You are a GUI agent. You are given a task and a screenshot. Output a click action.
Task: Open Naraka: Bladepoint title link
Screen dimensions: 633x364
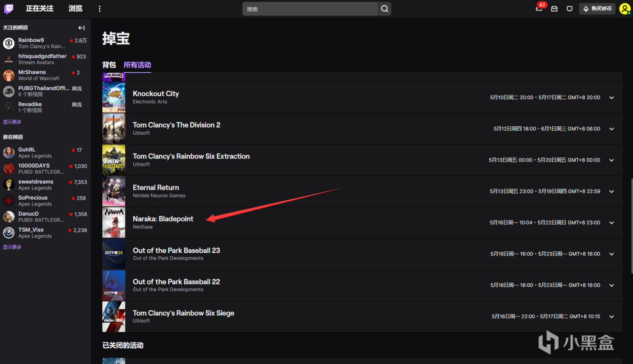pyautogui.click(x=163, y=219)
